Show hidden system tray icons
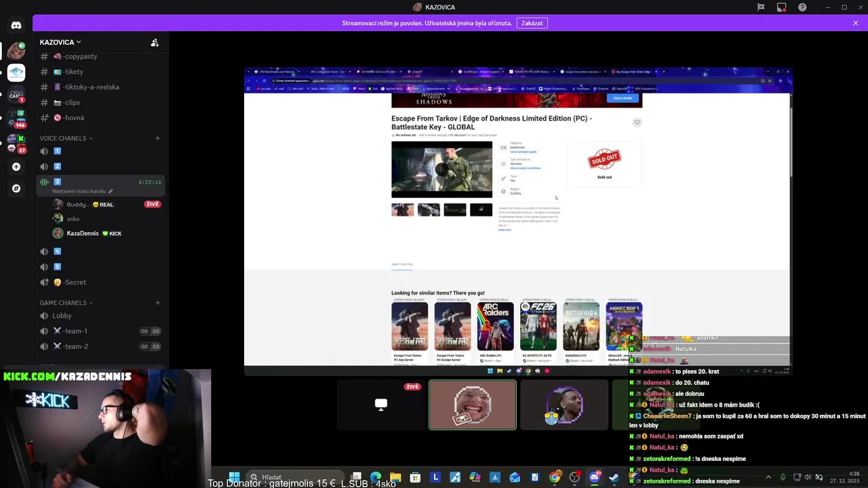This screenshot has height=488, width=868. pos(770,477)
